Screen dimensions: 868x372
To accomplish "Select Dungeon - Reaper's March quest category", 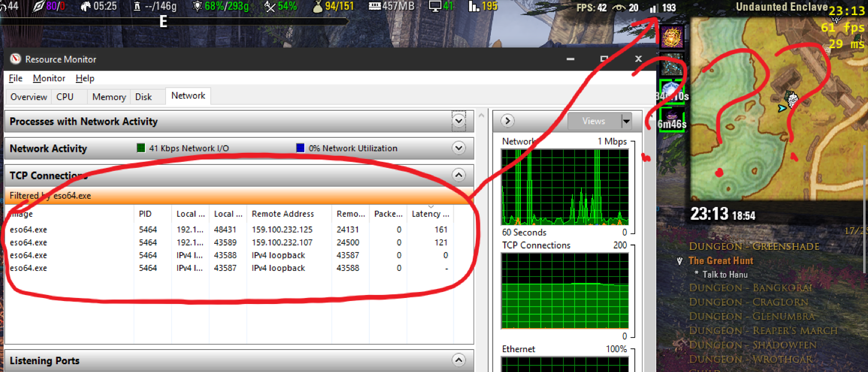I will coord(763,330).
